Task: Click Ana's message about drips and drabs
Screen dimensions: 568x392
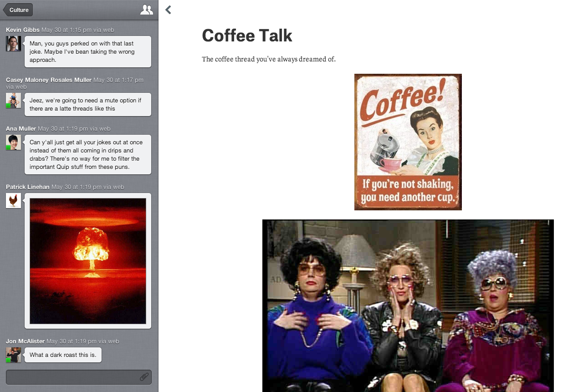Action: [x=88, y=155]
